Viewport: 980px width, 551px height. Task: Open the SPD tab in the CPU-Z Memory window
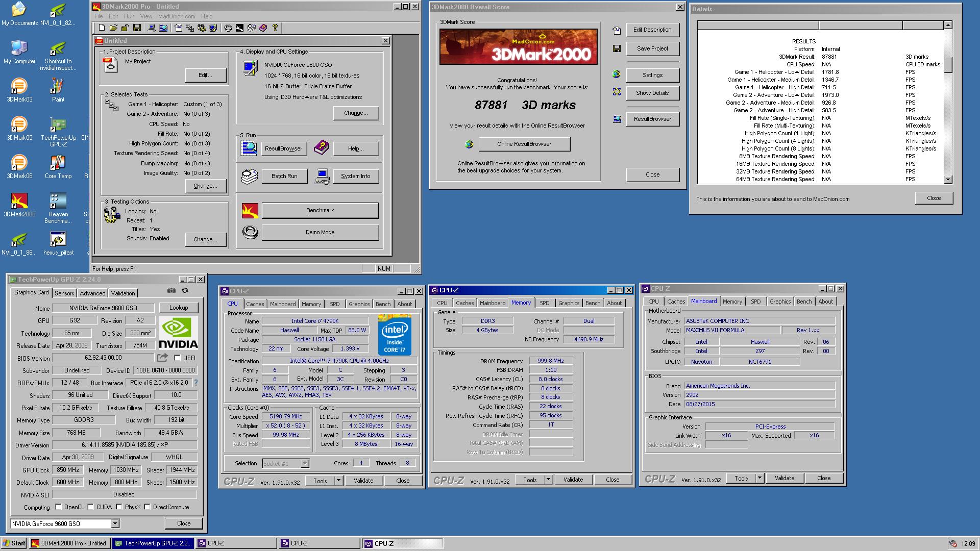[x=545, y=303]
